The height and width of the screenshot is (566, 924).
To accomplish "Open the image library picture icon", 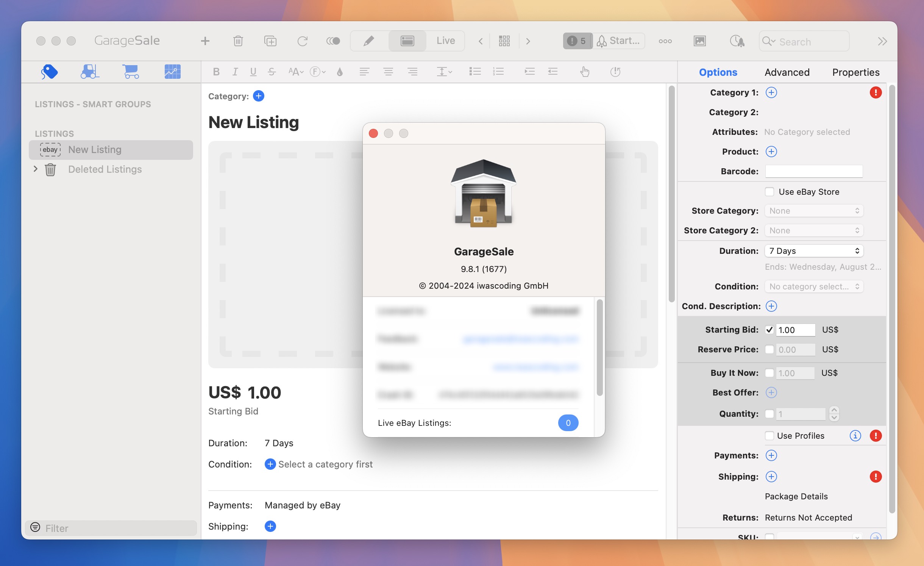I will tap(699, 41).
